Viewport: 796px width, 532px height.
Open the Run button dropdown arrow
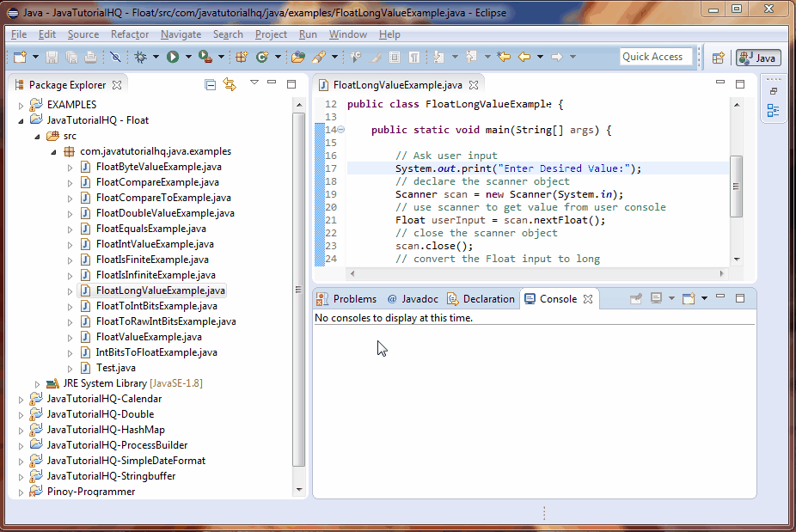coord(188,57)
